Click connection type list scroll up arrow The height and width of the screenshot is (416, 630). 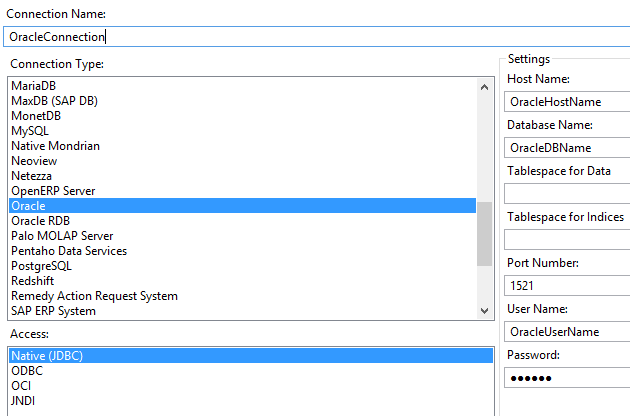tap(485, 87)
